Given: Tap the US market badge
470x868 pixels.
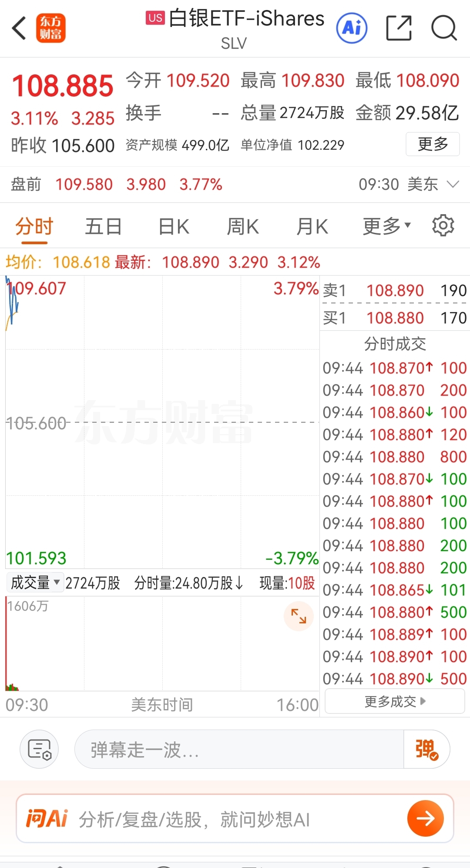Looking at the screenshot, I should pos(155,18).
